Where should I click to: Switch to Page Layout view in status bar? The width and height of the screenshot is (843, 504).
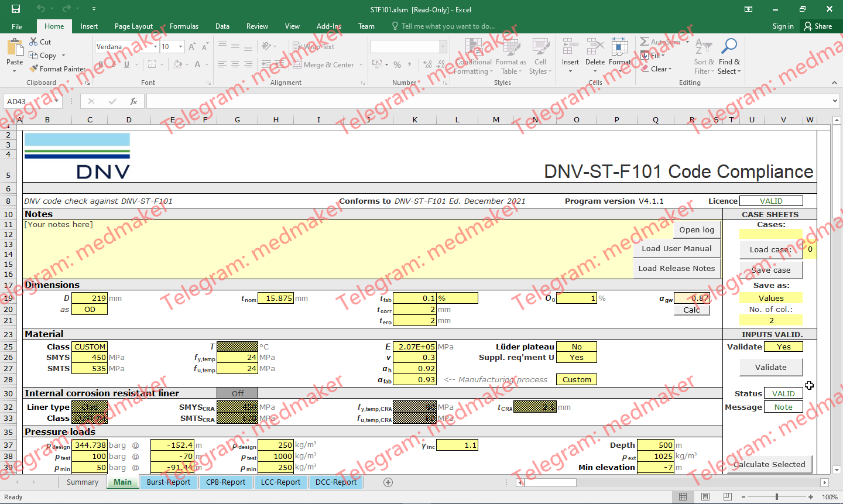[x=705, y=497]
